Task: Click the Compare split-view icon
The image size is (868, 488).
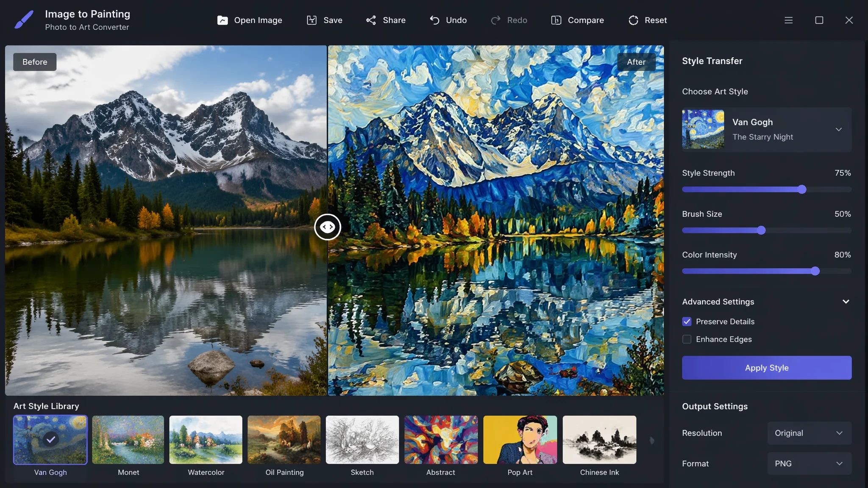Action: [556, 20]
